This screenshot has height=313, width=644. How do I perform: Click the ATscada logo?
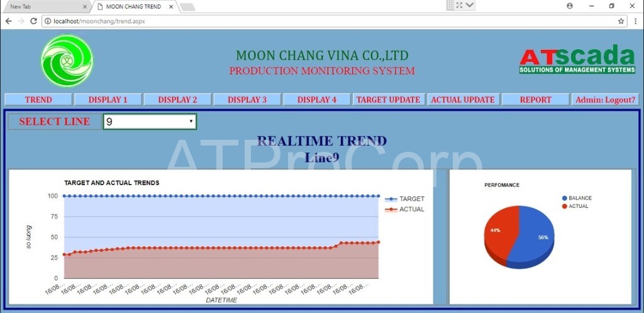pyautogui.click(x=577, y=60)
